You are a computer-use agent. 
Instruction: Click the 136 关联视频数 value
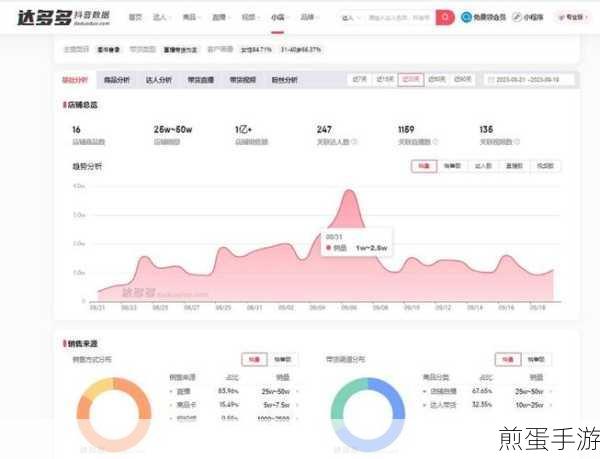(x=486, y=130)
